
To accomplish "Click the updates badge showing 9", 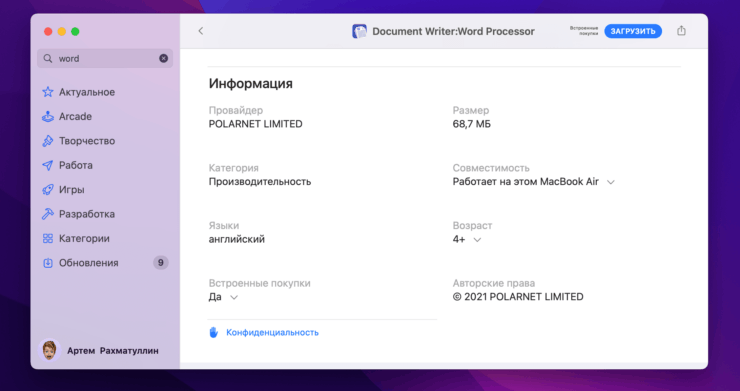I will tap(160, 263).
